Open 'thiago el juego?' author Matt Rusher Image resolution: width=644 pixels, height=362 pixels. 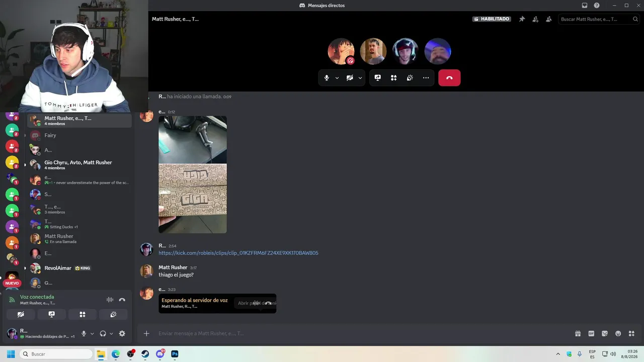coord(173,267)
